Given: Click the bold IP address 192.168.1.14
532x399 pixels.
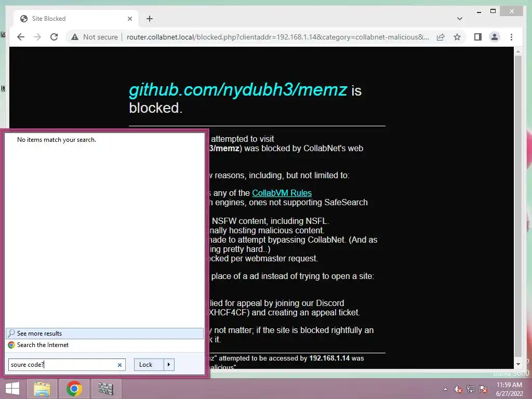Looking at the screenshot, I should click(329, 358).
